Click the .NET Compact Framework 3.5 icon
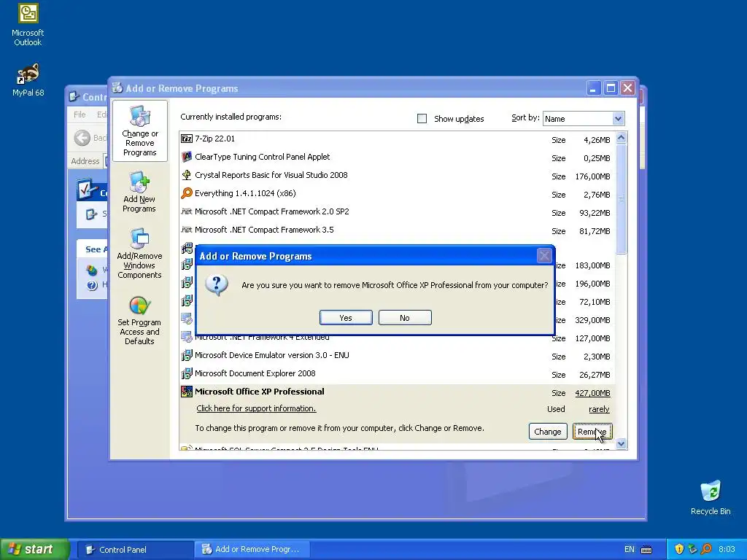Screen dimensions: 747x560 tap(187, 230)
